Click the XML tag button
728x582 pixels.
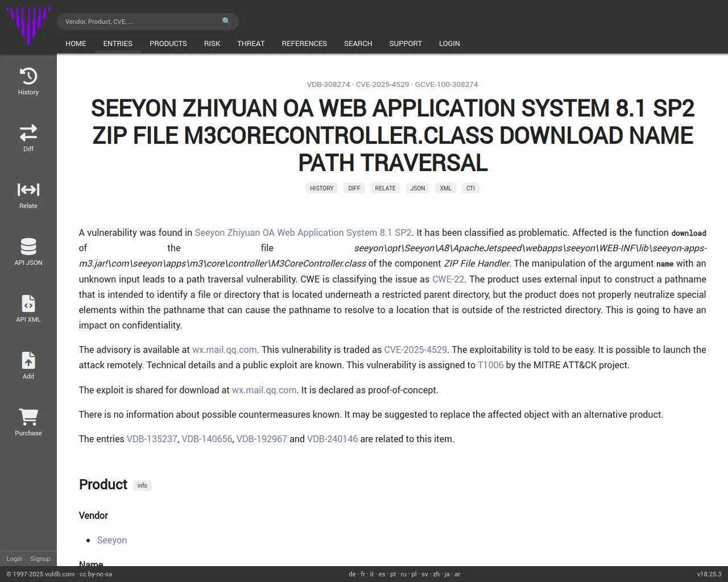click(x=445, y=188)
